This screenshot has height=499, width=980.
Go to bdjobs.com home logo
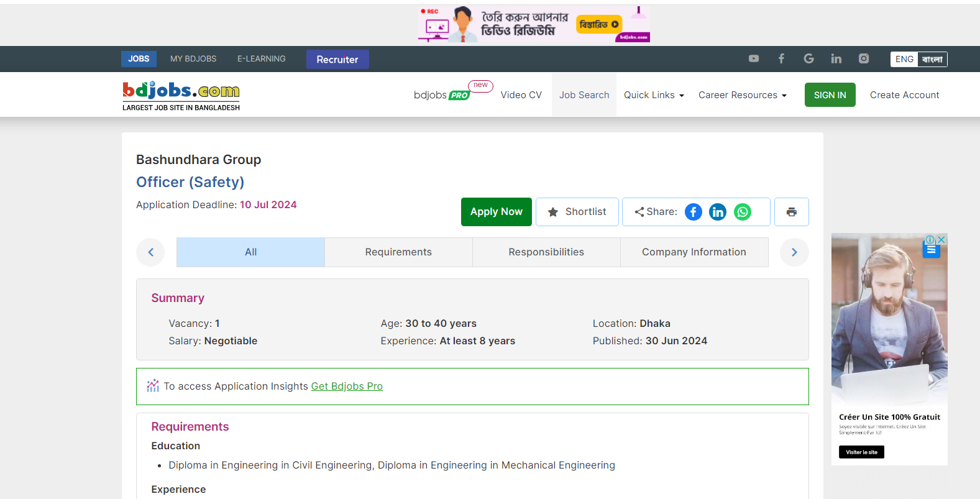(181, 96)
